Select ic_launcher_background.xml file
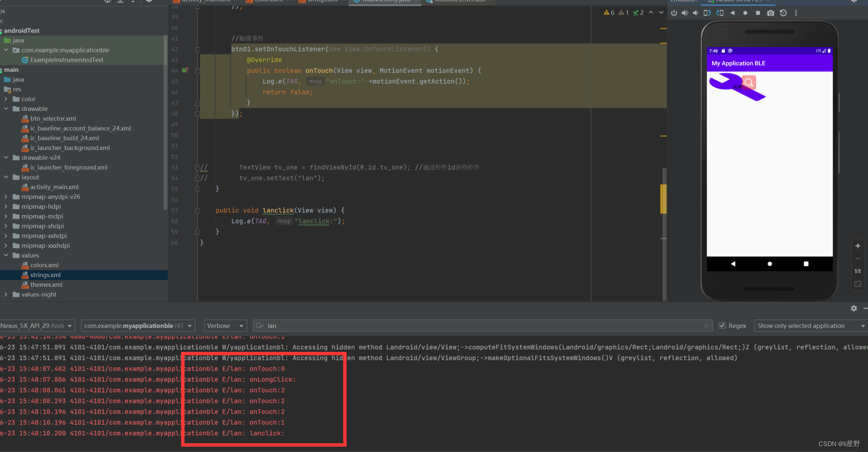868x452 pixels. coord(70,148)
